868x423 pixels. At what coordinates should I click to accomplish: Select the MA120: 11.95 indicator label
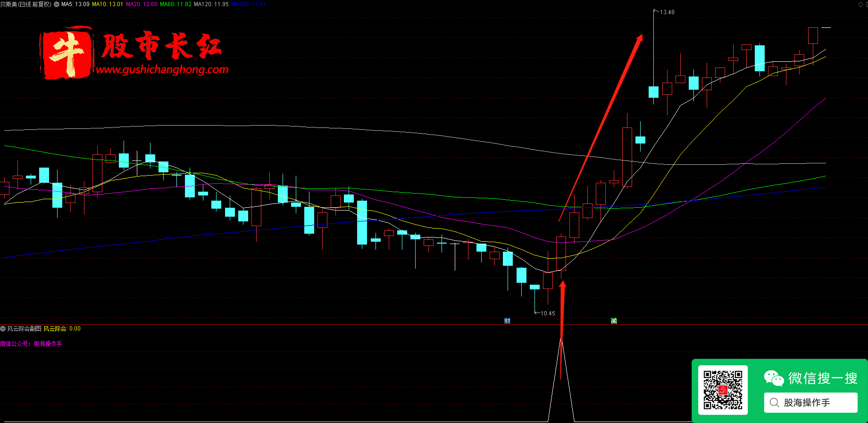coord(211,4)
